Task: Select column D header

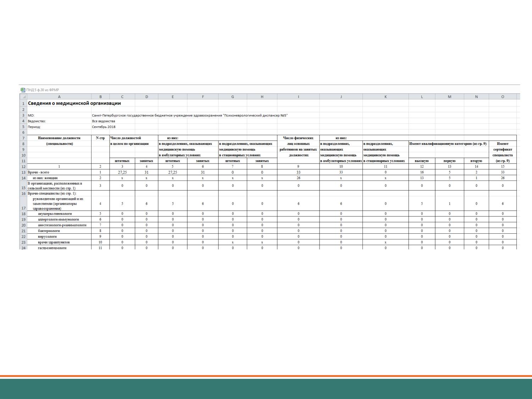Action: [x=146, y=96]
